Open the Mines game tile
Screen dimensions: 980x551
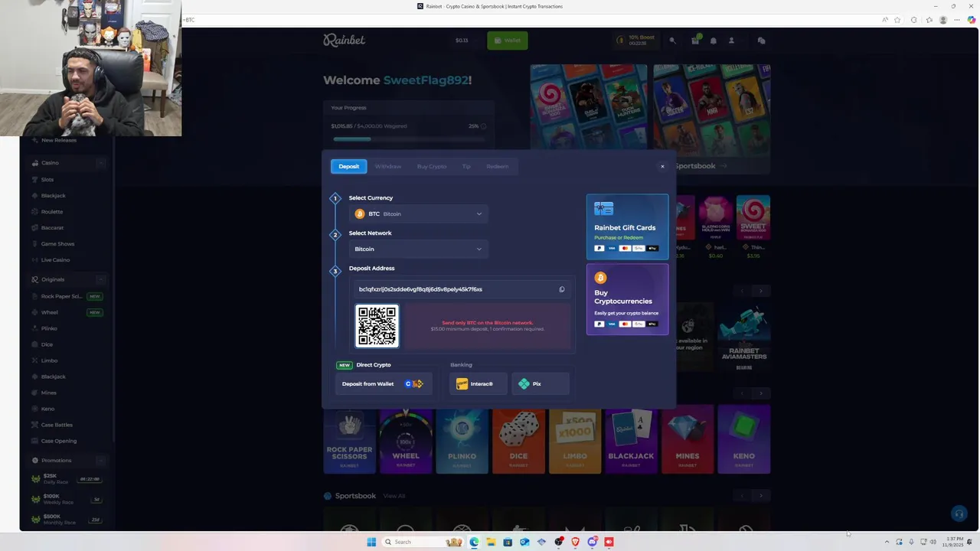tap(688, 442)
